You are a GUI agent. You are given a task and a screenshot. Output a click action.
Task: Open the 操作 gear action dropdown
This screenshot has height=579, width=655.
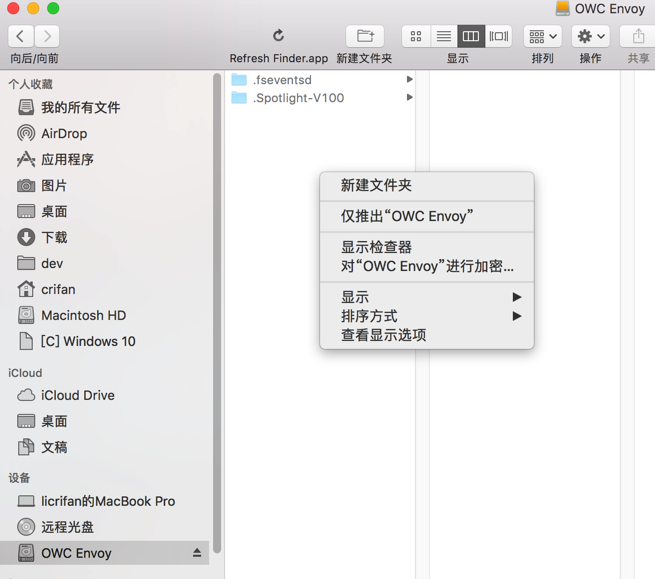tap(591, 36)
